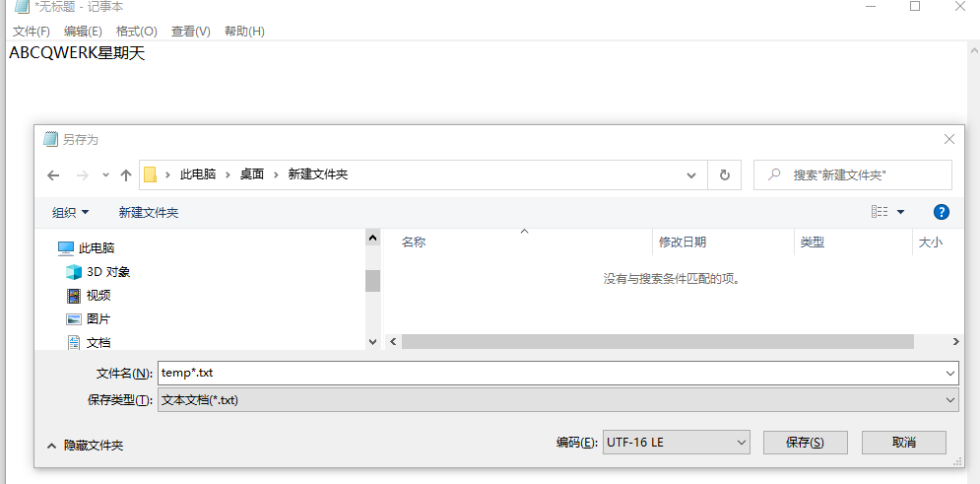Open the 格式(O) menu
The width and height of the screenshot is (980, 484).
[136, 32]
